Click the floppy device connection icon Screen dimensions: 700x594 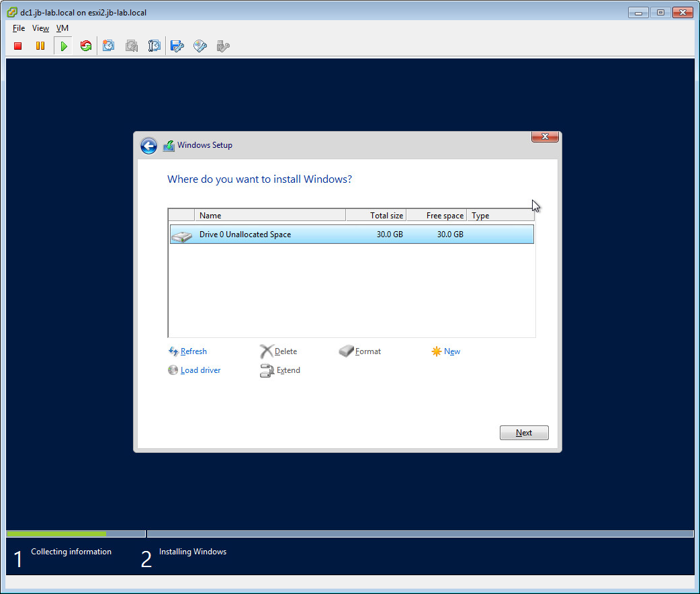coord(177,46)
